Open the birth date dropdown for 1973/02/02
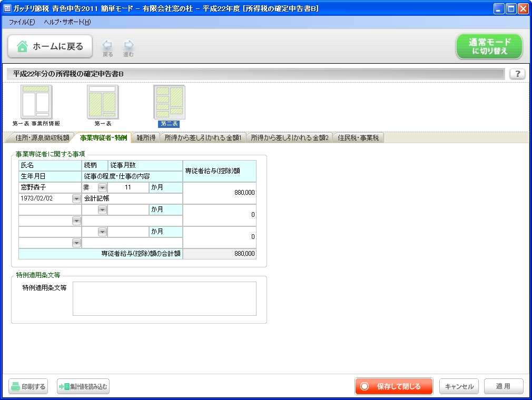 coord(76,199)
